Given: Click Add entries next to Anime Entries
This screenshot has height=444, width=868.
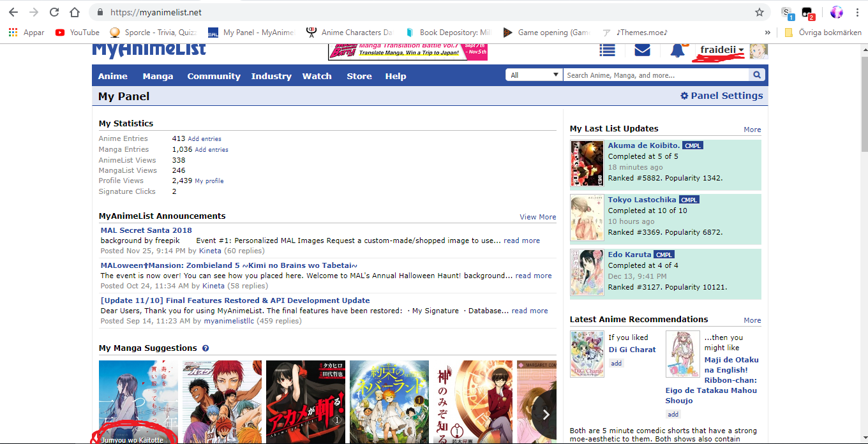Looking at the screenshot, I should pyautogui.click(x=204, y=138).
